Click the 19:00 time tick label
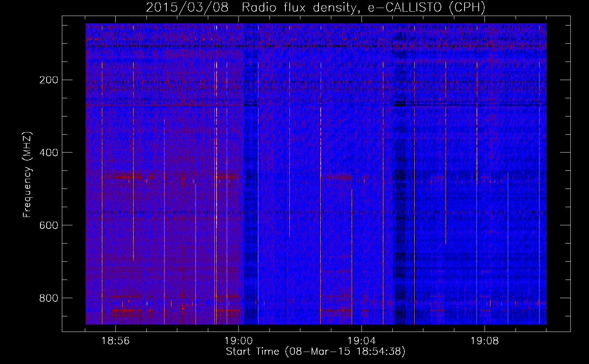Image resolution: width=589 pixels, height=364 pixels. [238, 341]
